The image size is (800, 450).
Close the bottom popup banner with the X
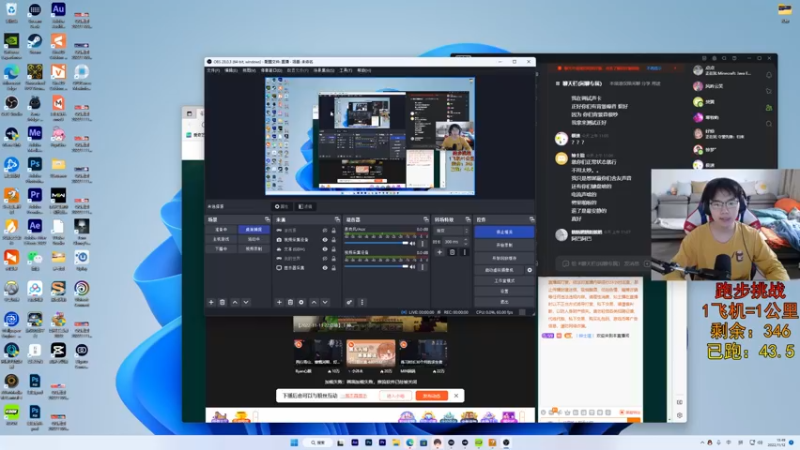(456, 395)
